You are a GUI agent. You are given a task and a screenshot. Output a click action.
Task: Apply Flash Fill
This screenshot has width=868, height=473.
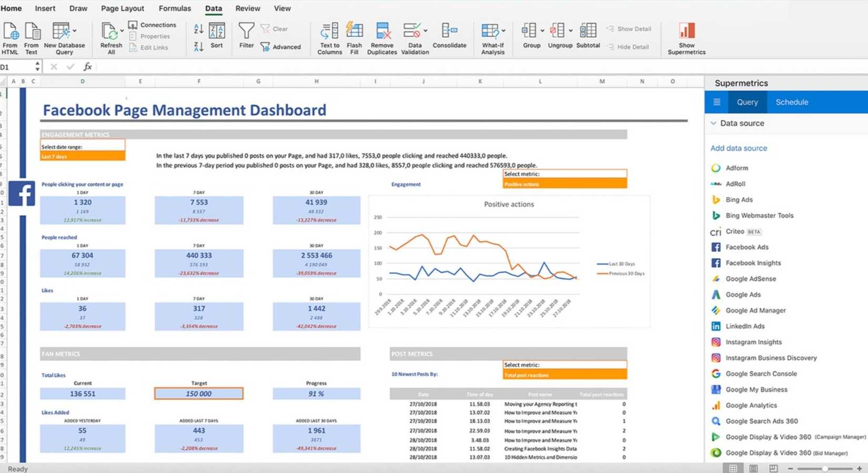click(x=354, y=38)
